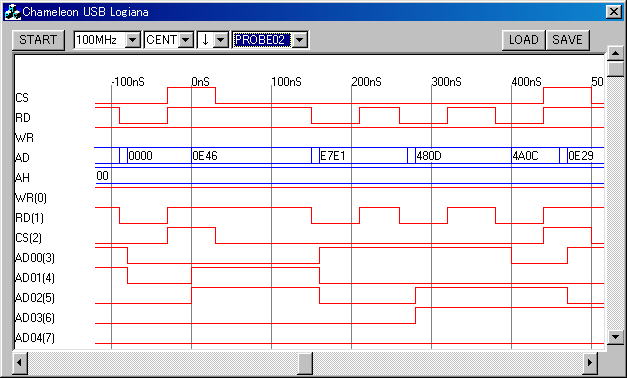Select the AH bus label
The width and height of the screenshot is (627, 378).
22,178
